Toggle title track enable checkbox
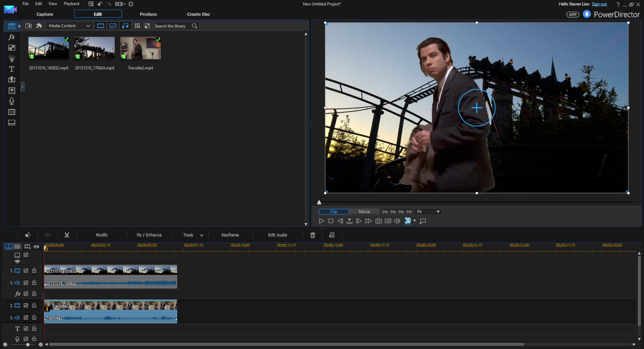 (26, 328)
